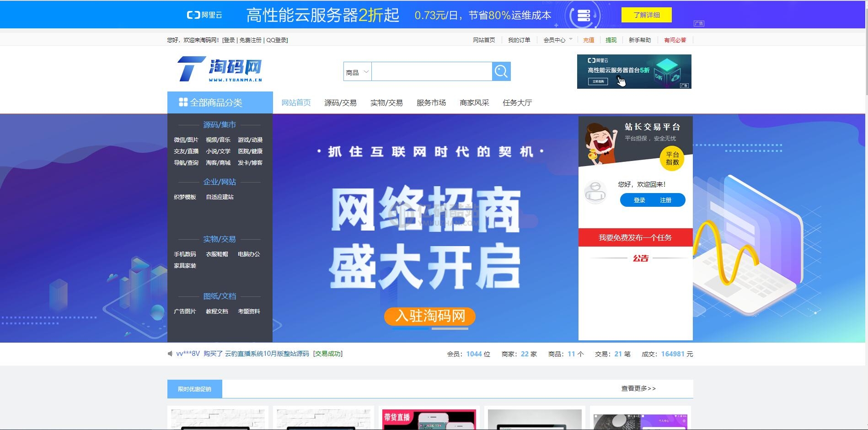The width and height of the screenshot is (868, 430).
Task: Click the Aliyun logo in top banner
Action: coord(204,15)
